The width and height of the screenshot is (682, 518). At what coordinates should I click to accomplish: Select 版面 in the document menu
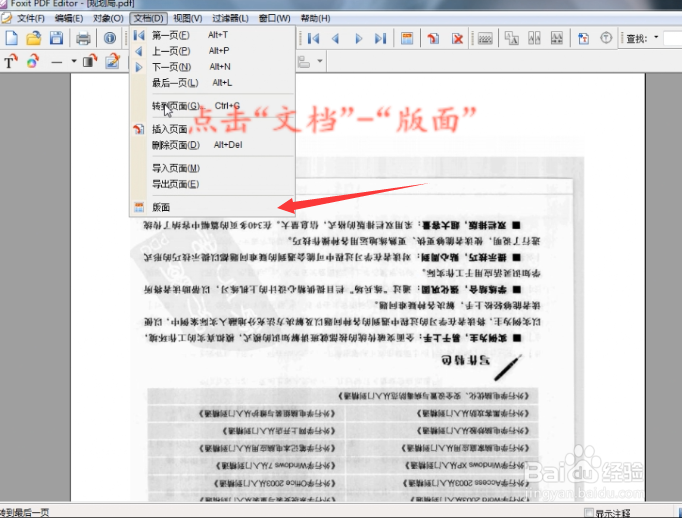(x=213, y=207)
